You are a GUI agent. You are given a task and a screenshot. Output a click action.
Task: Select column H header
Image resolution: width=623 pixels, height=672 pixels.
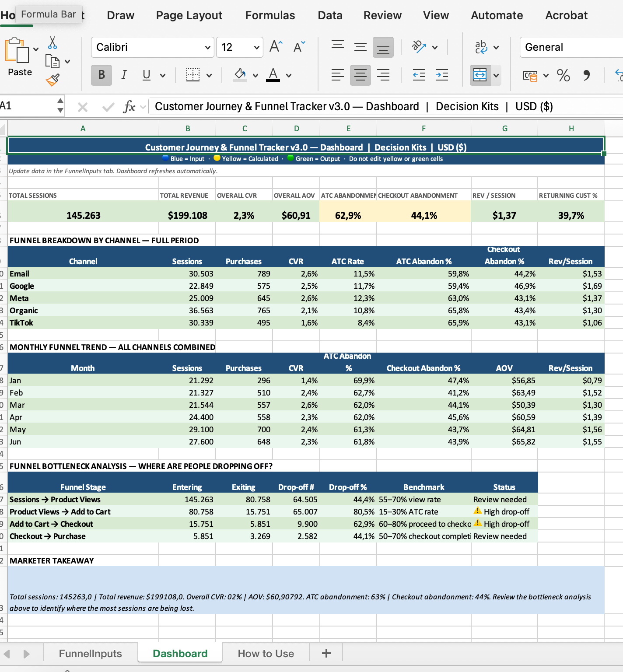[571, 129]
